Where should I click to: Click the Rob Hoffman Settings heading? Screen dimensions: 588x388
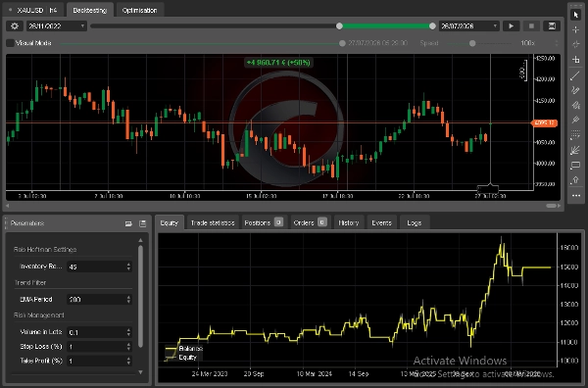point(45,249)
